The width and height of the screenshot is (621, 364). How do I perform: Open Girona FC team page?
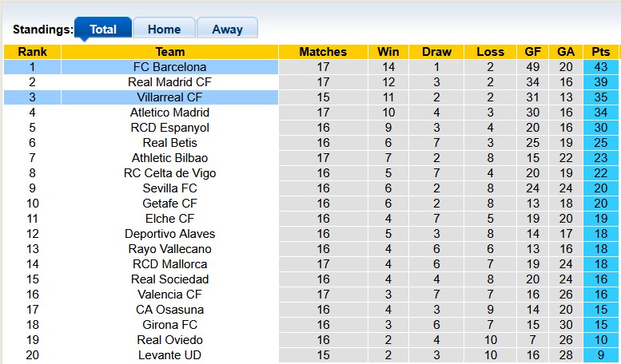click(169, 325)
